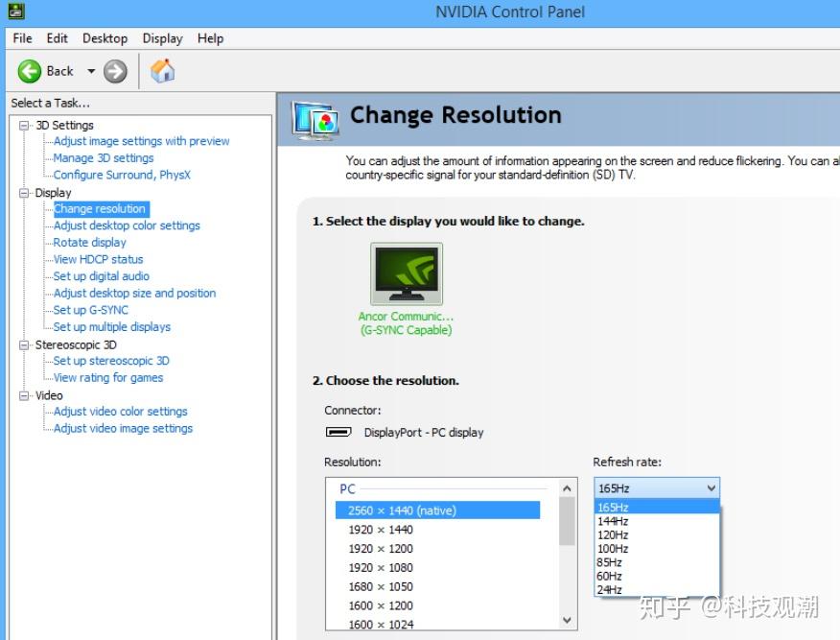Open Set up multiple displays
The image size is (840, 640).
[112, 327]
